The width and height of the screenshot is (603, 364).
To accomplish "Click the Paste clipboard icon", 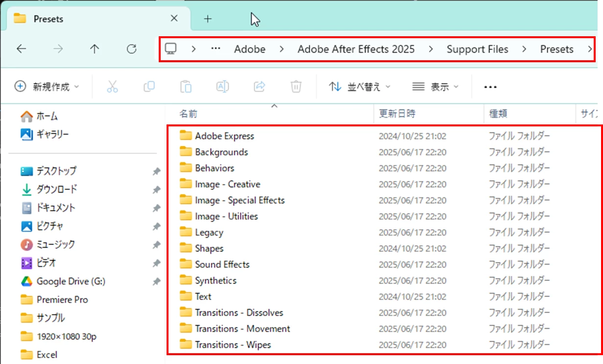I will 186,87.
